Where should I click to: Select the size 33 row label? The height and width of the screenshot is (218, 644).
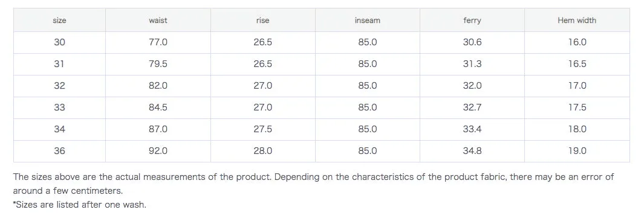(x=59, y=107)
